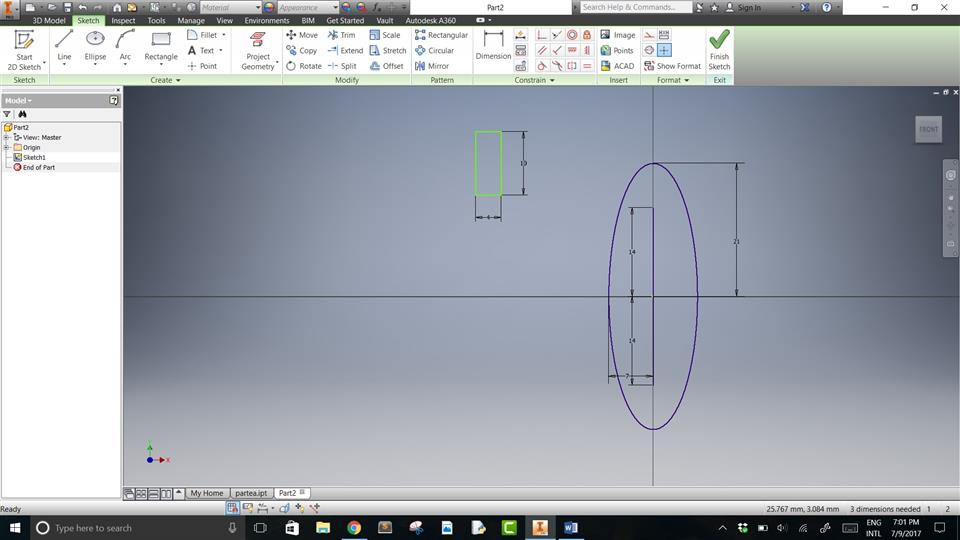Image resolution: width=960 pixels, height=540 pixels.
Task: Toggle construction line format button
Action: (649, 35)
